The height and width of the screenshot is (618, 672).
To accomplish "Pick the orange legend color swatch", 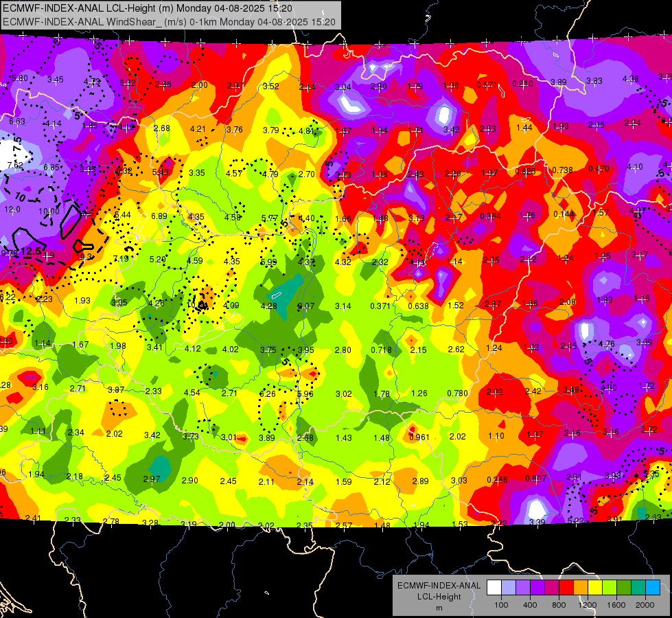I will (x=581, y=588).
